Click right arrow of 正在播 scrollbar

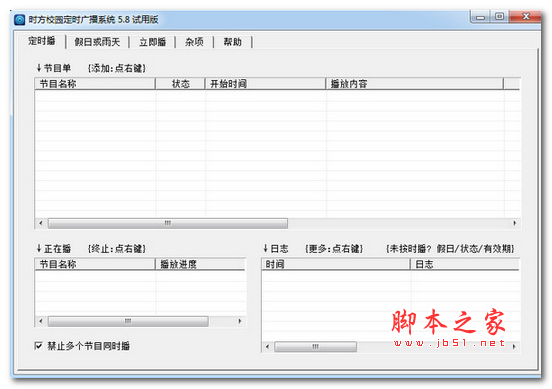240,321
